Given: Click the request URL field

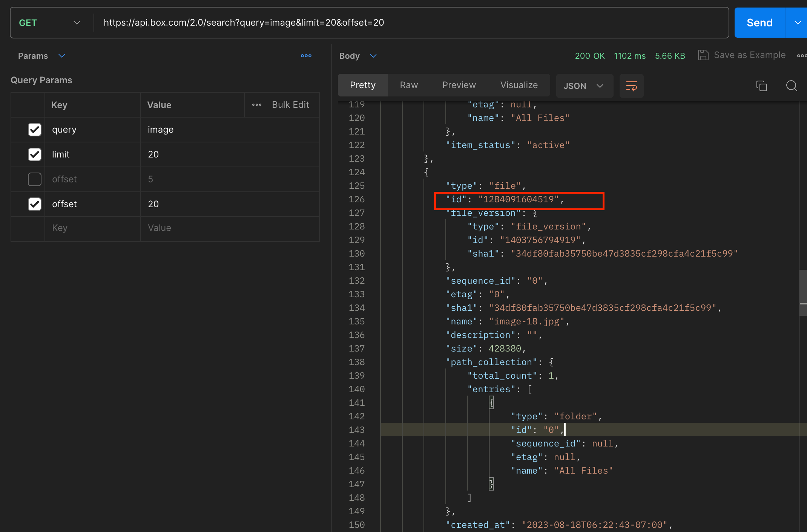Looking at the screenshot, I should click(x=411, y=23).
